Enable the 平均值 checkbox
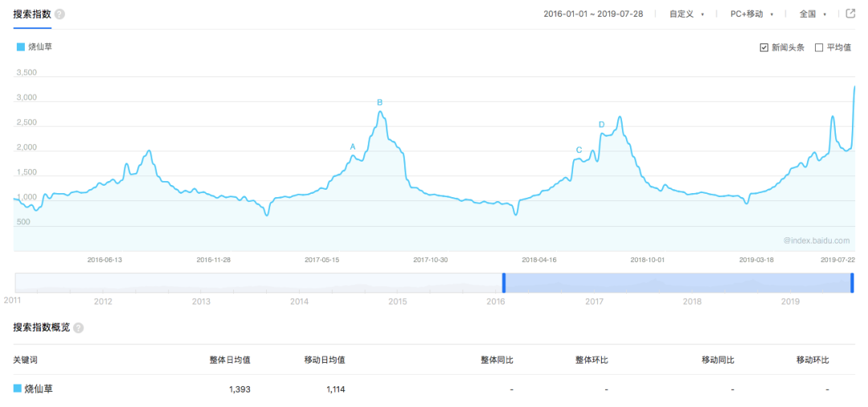The height and width of the screenshot is (407, 868). click(819, 47)
